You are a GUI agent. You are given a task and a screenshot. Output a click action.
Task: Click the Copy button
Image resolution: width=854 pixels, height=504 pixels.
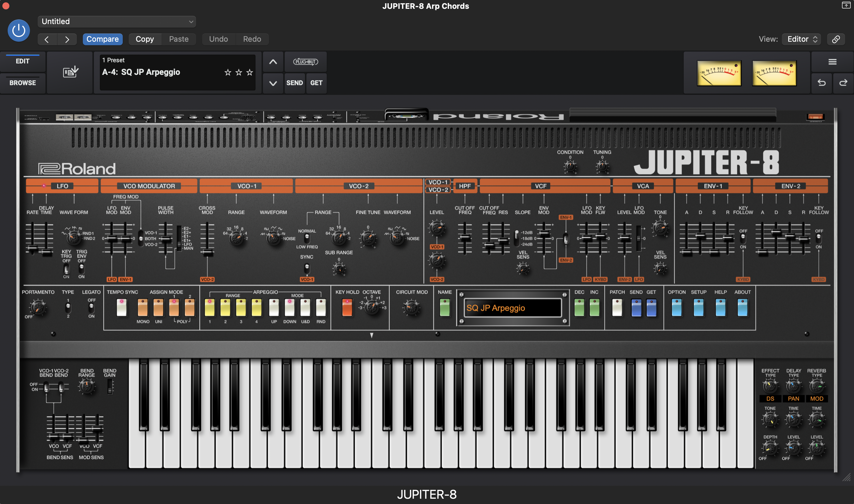[145, 39]
